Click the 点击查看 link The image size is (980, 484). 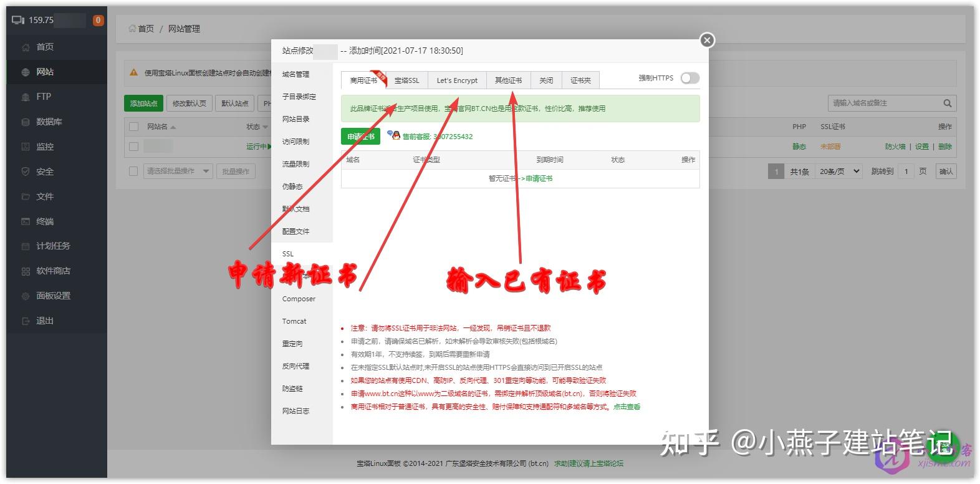(627, 407)
